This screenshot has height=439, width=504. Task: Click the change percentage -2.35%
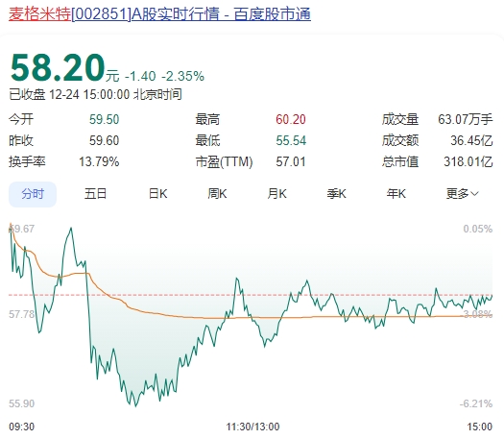tap(182, 77)
